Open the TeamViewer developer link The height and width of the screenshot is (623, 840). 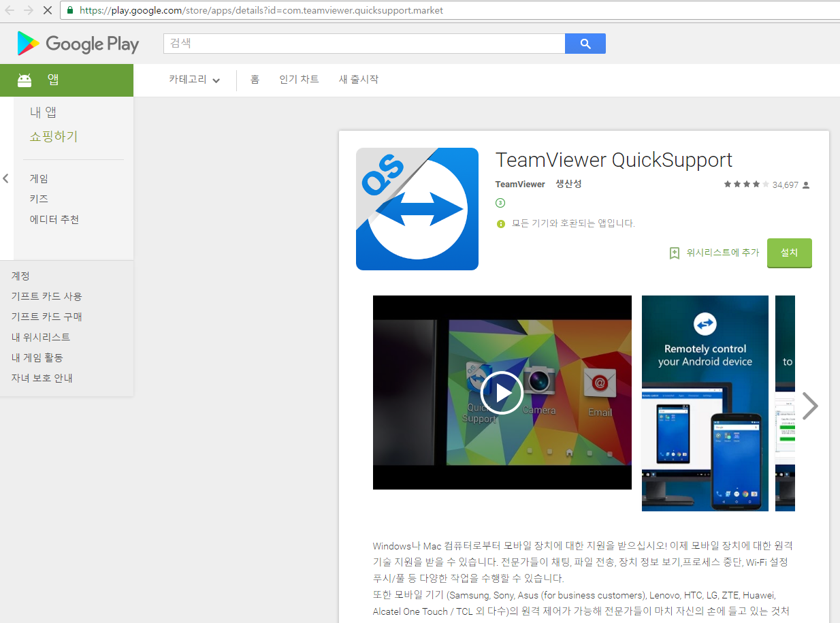point(520,185)
